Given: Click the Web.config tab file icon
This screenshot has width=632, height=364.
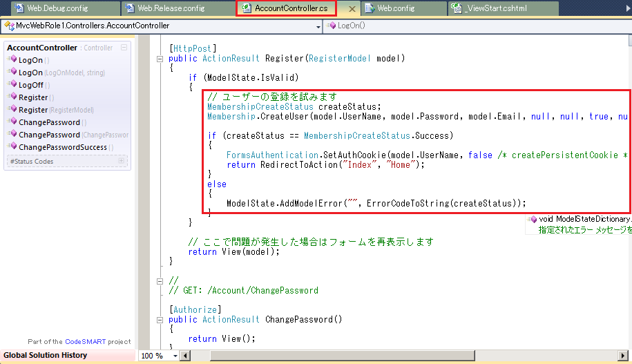Looking at the screenshot, I should 370,8.
